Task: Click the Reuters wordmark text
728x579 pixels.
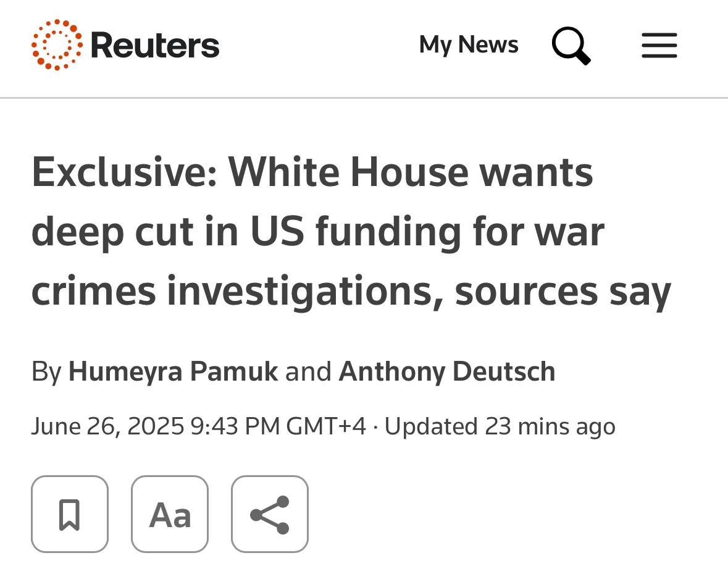Action: 155,46
